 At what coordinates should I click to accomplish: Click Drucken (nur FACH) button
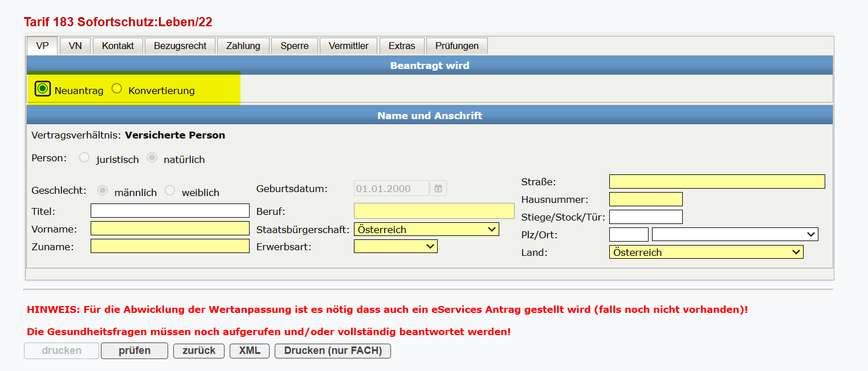(x=333, y=351)
